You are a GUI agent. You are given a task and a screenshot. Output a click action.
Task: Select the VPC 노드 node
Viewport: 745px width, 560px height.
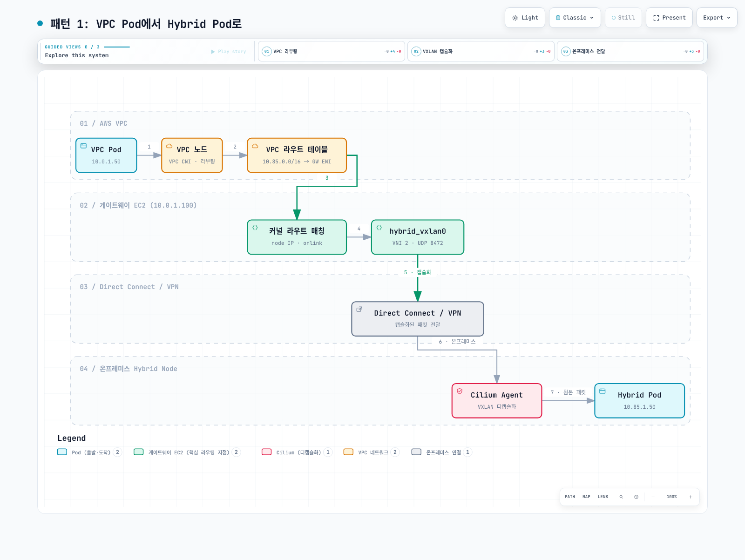[x=192, y=155]
